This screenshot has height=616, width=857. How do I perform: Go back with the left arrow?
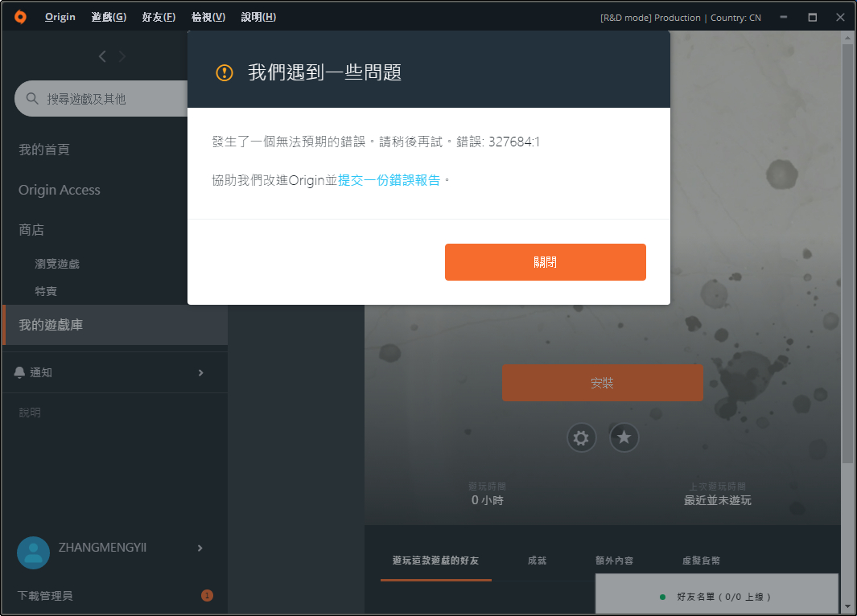coord(102,56)
